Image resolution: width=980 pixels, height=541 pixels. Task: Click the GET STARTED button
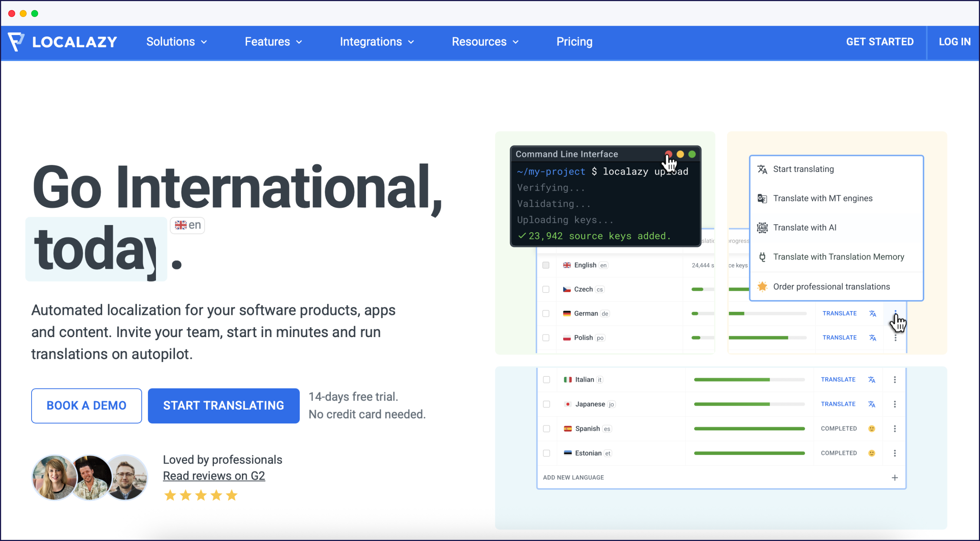pyautogui.click(x=880, y=42)
